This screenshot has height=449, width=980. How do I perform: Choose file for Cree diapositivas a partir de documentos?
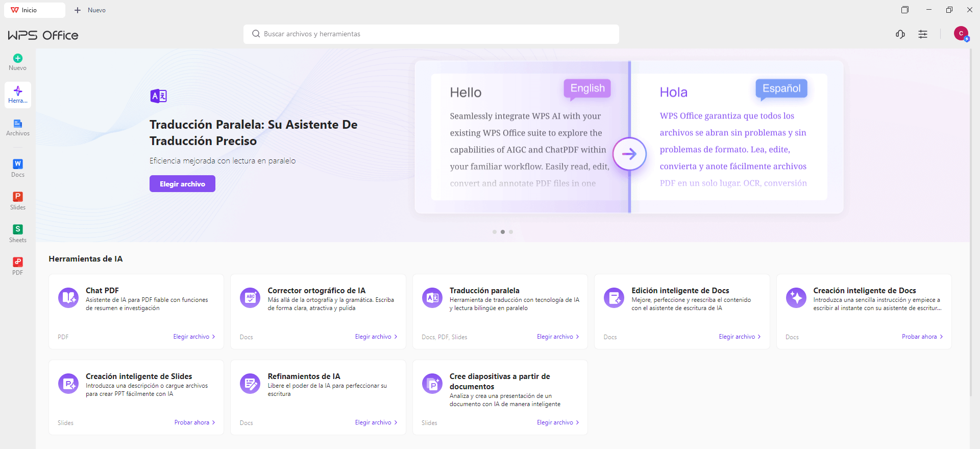pos(558,422)
